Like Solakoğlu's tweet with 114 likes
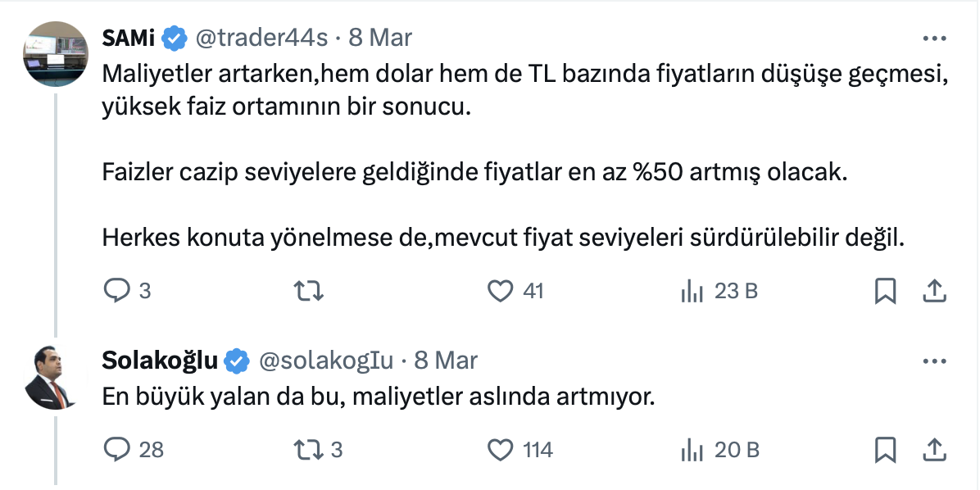The image size is (980, 490). click(x=500, y=449)
